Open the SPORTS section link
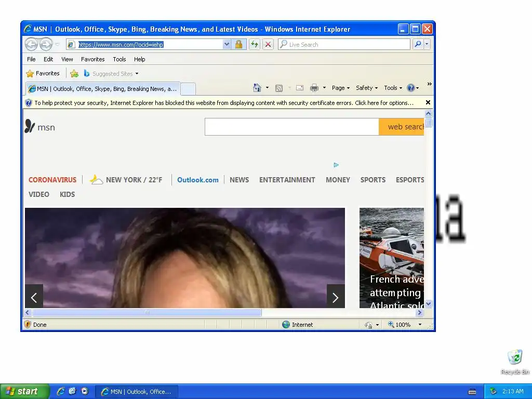This screenshot has height=399, width=532. (373, 180)
